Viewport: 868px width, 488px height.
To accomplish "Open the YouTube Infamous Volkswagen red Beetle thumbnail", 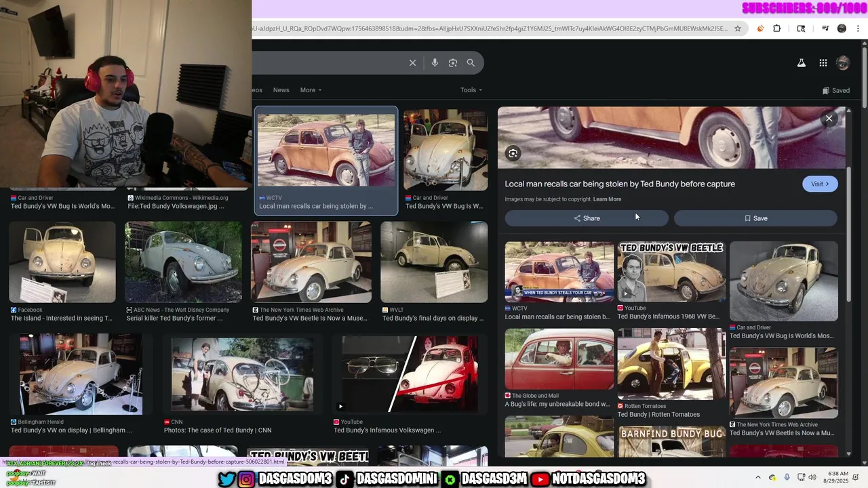I will click(410, 374).
